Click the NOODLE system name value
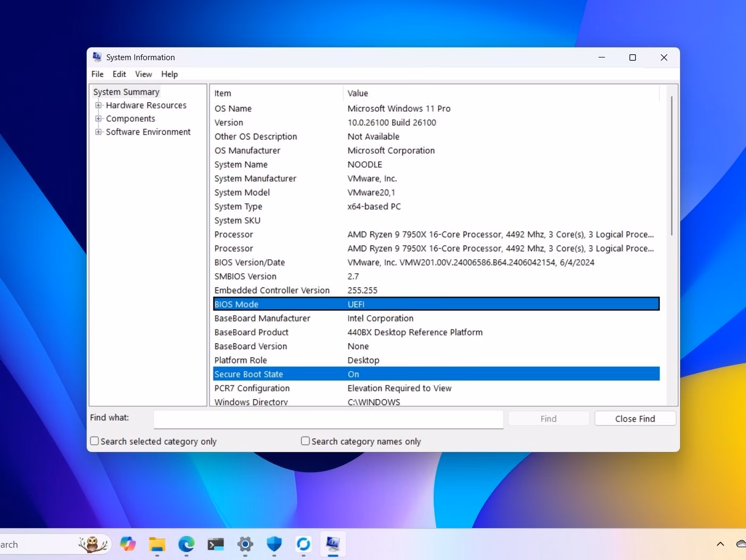Viewport: 746px width, 560px height. [365, 164]
